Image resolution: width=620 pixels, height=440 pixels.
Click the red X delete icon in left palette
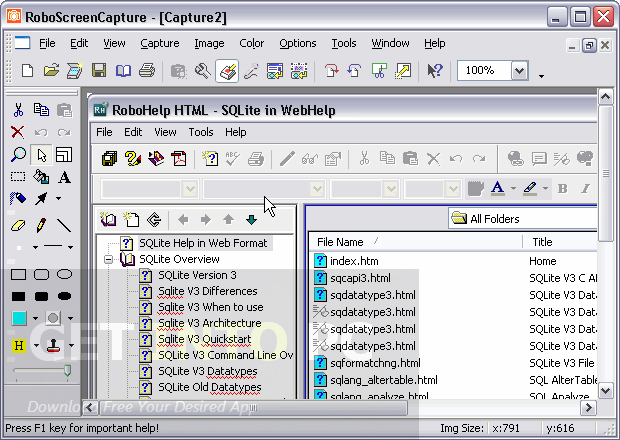17,132
